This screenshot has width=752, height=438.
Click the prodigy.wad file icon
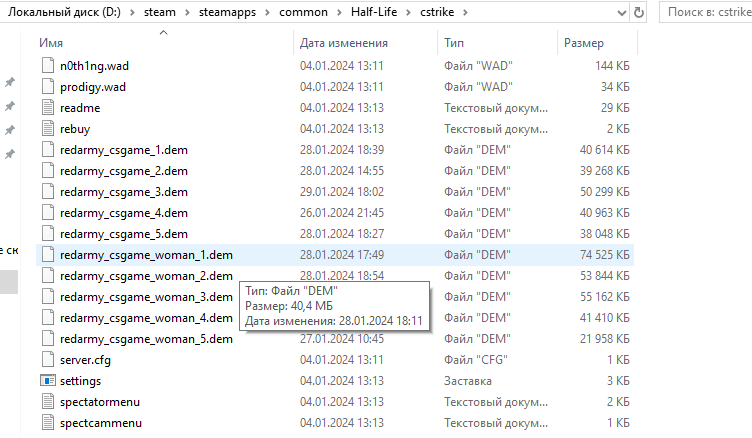point(48,87)
